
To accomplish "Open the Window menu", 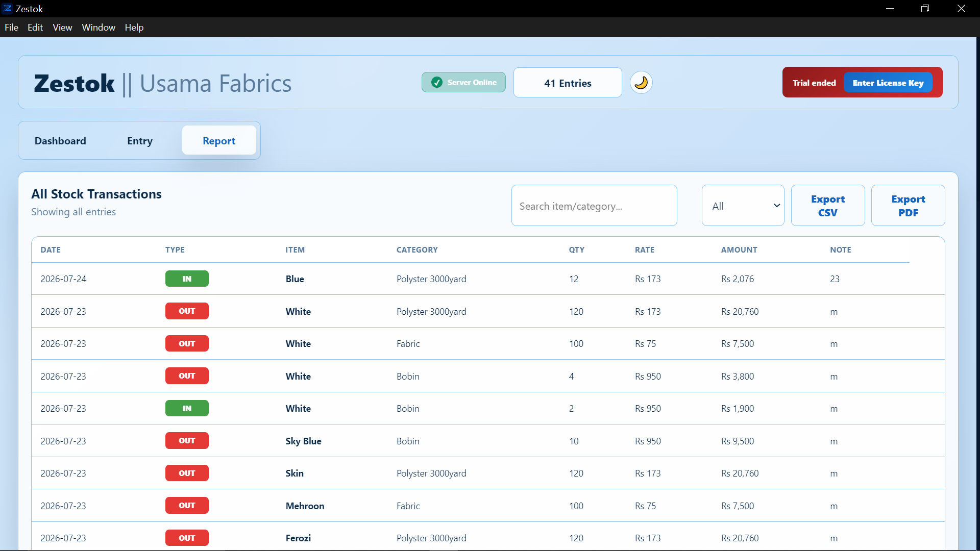I will [x=99, y=27].
